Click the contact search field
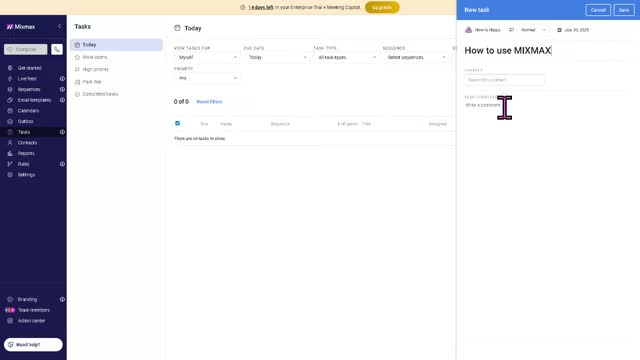Screen dimensions: 640x360 point(504,80)
